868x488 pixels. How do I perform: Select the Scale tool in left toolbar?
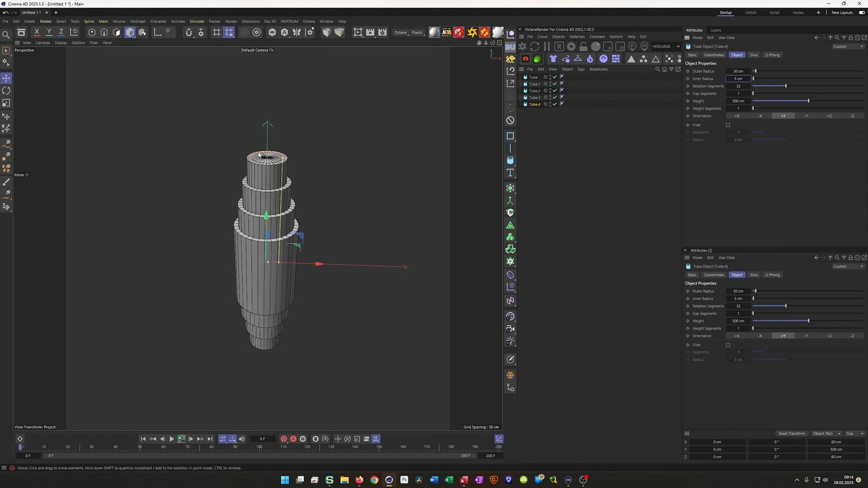(6, 103)
